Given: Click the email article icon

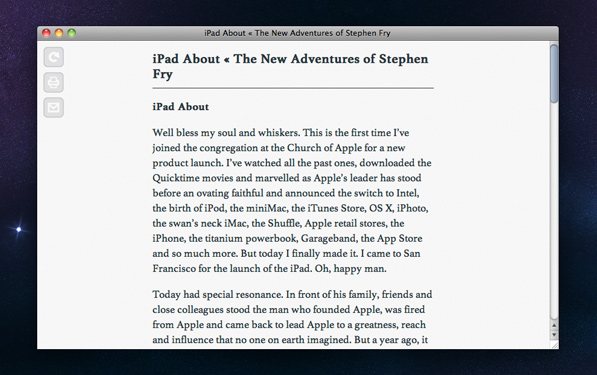Looking at the screenshot, I should pyautogui.click(x=54, y=108).
